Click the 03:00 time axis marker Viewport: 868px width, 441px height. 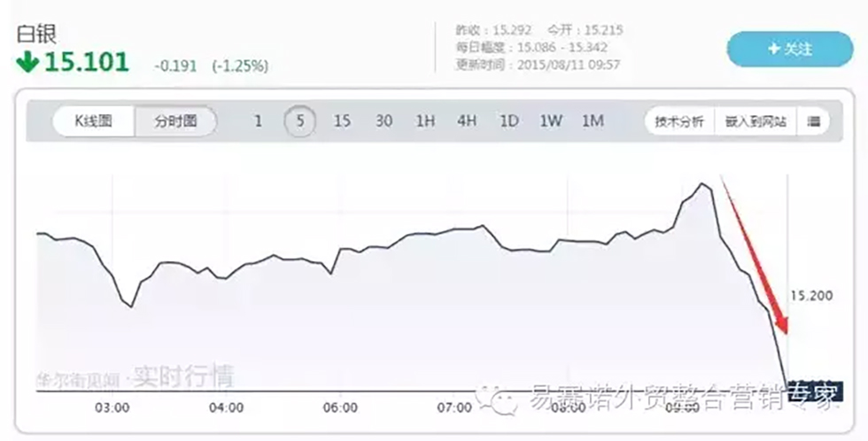pyautogui.click(x=112, y=407)
